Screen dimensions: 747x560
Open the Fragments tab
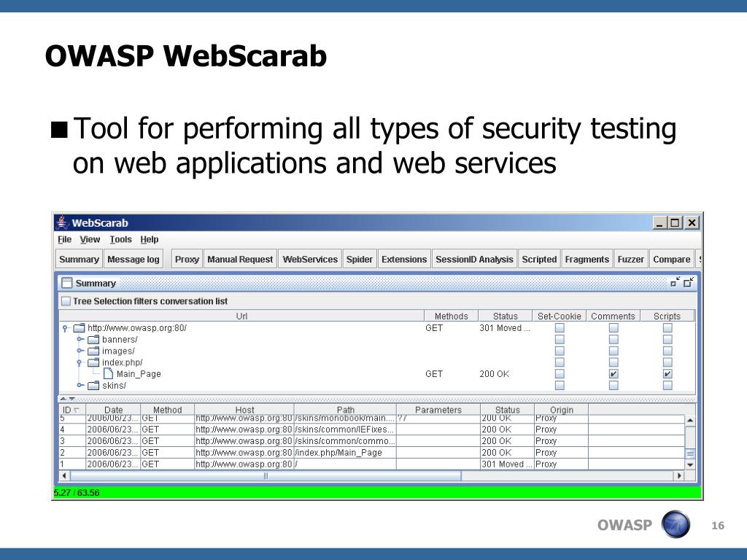(587, 259)
